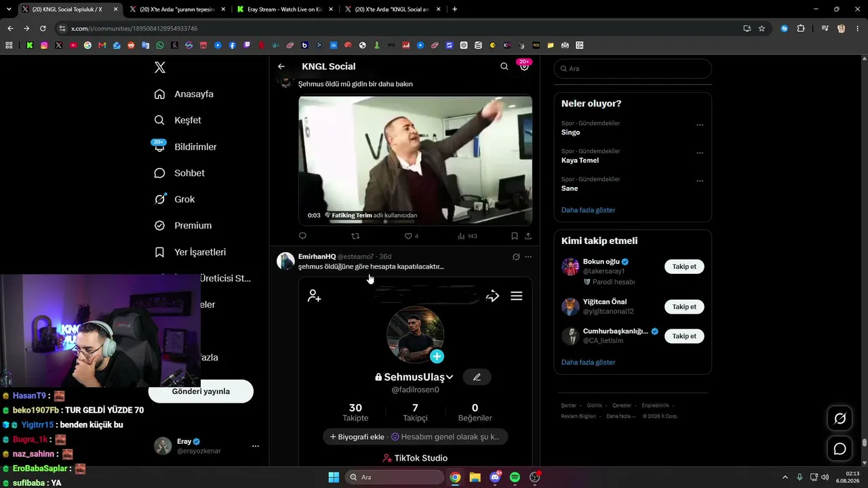Click the Ara search field on X
The image size is (868, 488).
tap(633, 68)
